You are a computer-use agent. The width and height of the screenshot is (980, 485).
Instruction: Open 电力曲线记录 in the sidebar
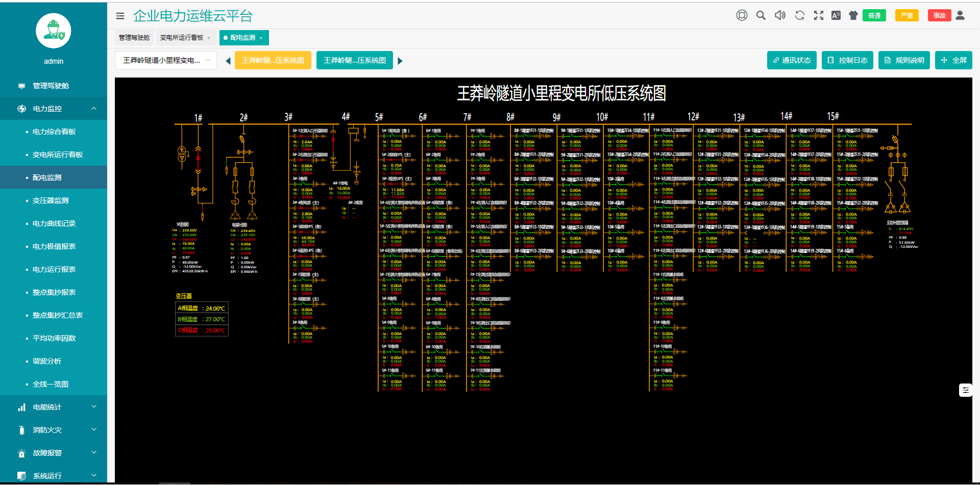(x=54, y=223)
